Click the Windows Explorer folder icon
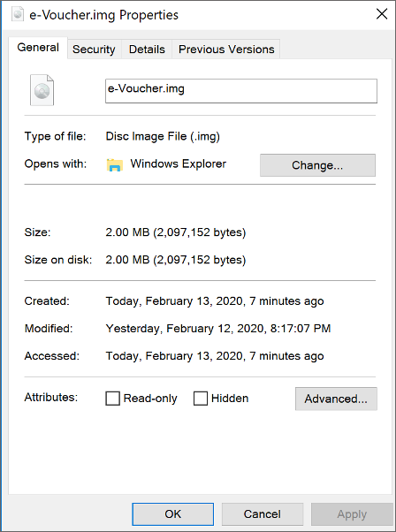The image size is (396, 532). [x=115, y=164]
